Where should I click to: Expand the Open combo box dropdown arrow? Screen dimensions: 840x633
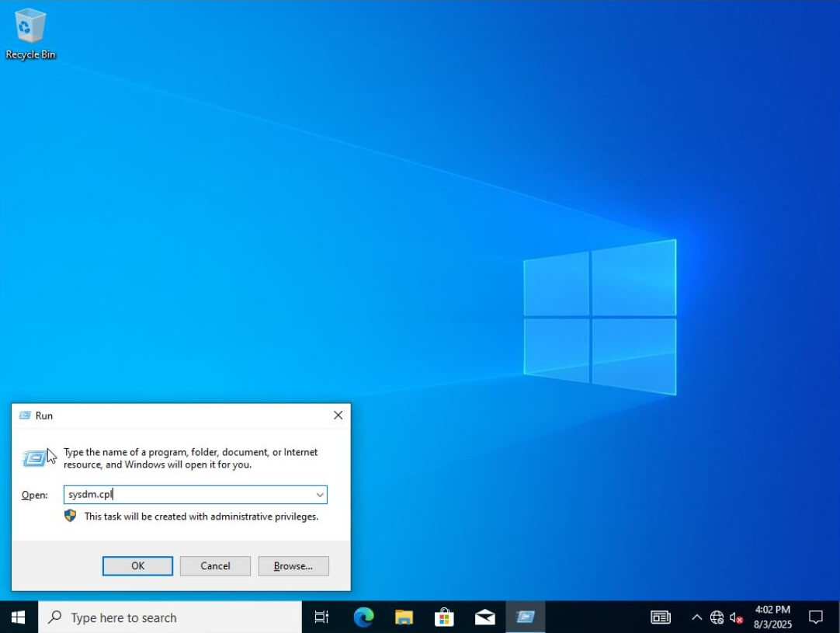[320, 495]
